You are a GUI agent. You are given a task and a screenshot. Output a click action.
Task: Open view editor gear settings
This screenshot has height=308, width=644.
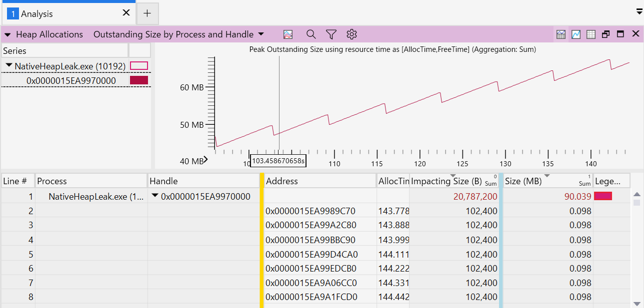tap(351, 34)
